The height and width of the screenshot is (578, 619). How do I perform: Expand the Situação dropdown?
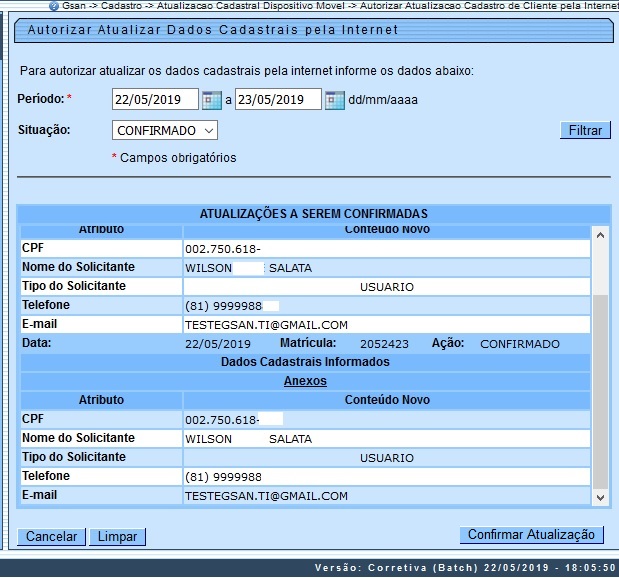(x=165, y=130)
